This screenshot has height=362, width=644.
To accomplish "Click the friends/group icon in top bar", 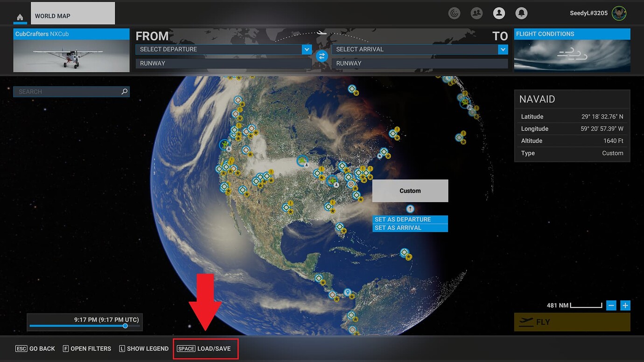I will (x=476, y=13).
